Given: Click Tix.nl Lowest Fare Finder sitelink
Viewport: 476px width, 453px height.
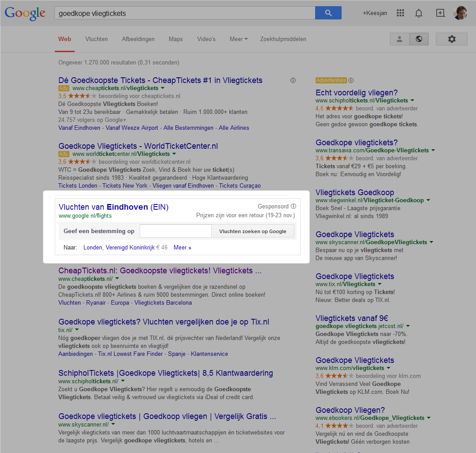Looking at the screenshot, I should (x=130, y=354).
